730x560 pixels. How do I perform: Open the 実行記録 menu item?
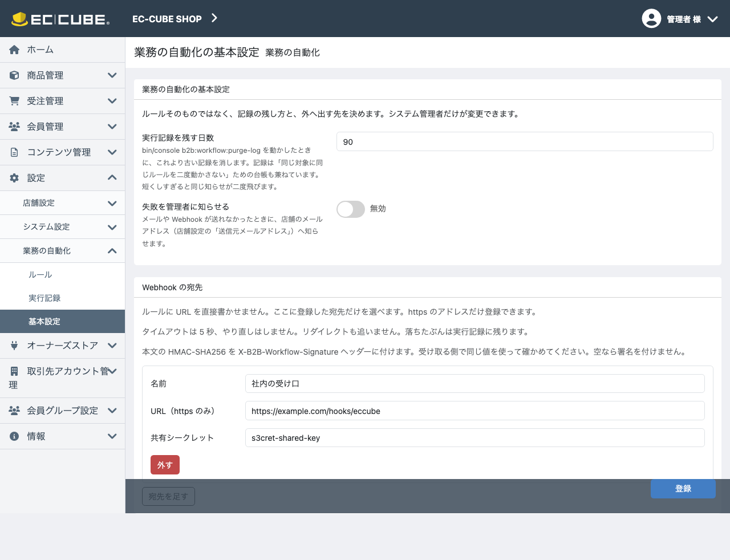click(x=62, y=298)
